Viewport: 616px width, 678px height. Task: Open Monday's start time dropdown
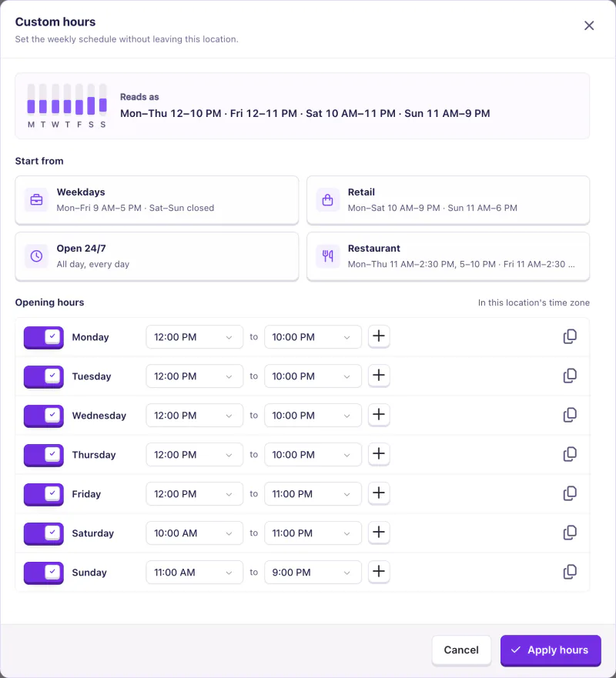195,337
